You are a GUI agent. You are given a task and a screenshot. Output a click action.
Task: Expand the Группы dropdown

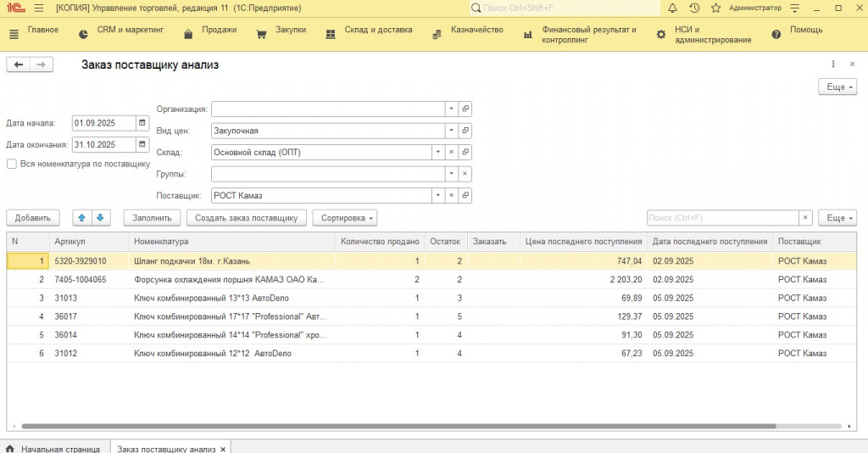[452, 174]
